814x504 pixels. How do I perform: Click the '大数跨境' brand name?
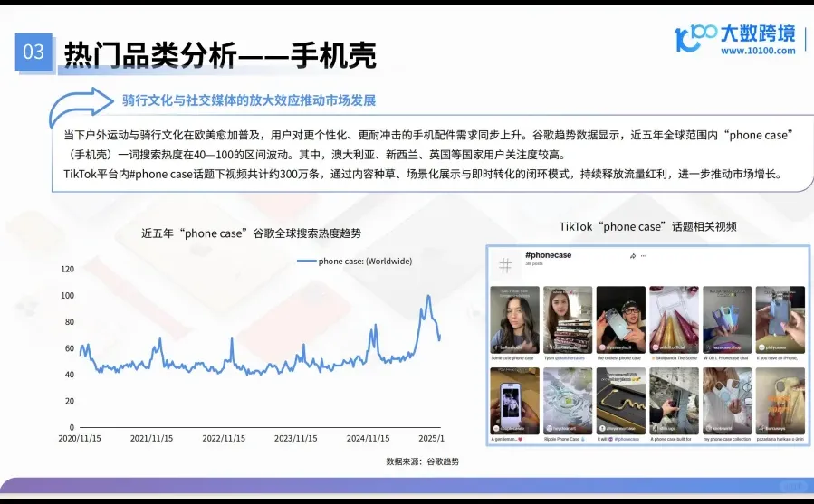coord(758,33)
